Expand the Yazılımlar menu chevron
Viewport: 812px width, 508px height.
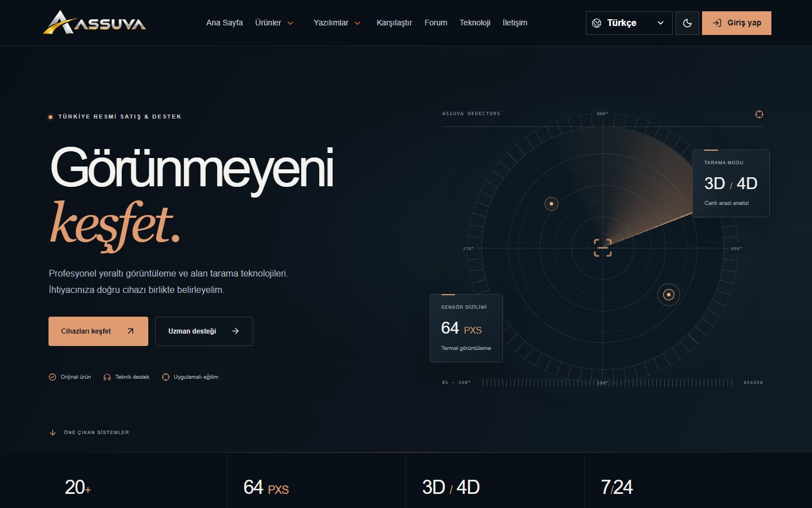click(358, 23)
